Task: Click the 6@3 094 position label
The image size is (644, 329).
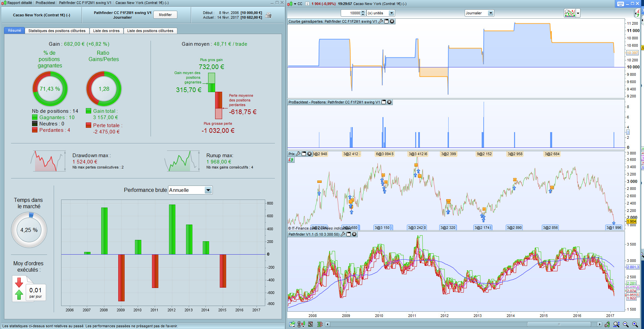Action: click(x=384, y=154)
